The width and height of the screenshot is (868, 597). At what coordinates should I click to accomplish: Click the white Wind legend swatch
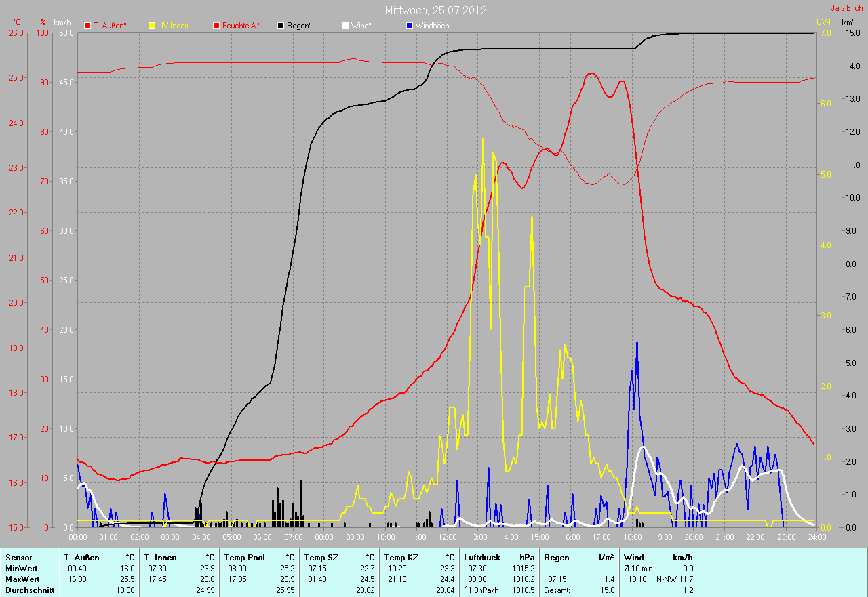344,26
